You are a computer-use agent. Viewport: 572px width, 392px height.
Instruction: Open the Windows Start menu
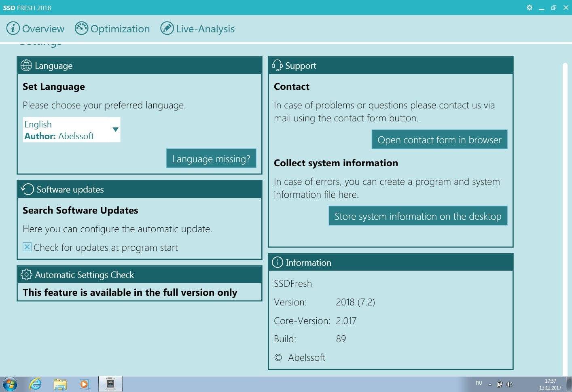click(10, 384)
